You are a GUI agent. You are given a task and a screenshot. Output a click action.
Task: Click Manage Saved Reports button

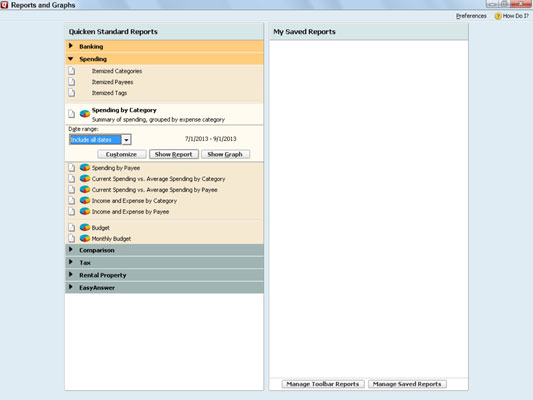[x=407, y=384]
